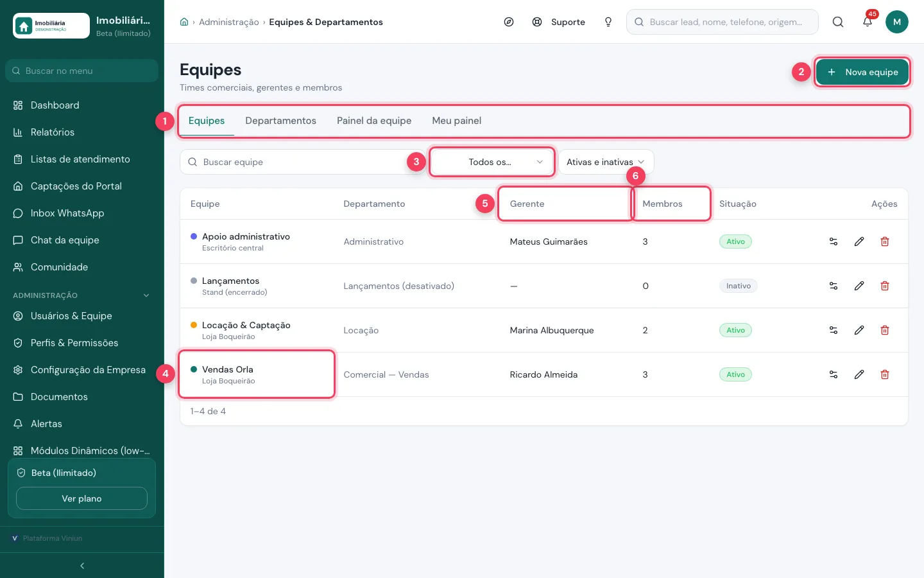This screenshot has width=924, height=578.
Task: Click the compass icon in top bar
Action: (x=509, y=22)
